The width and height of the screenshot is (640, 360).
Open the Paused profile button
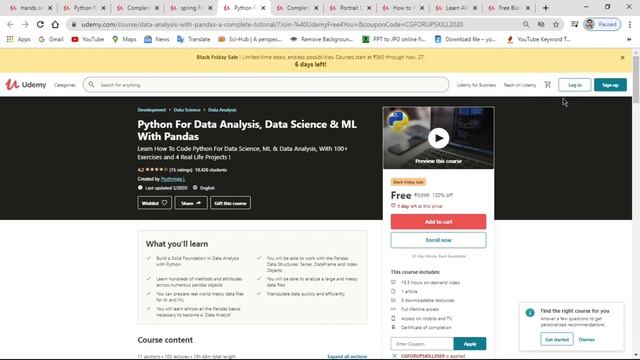[x=602, y=24]
